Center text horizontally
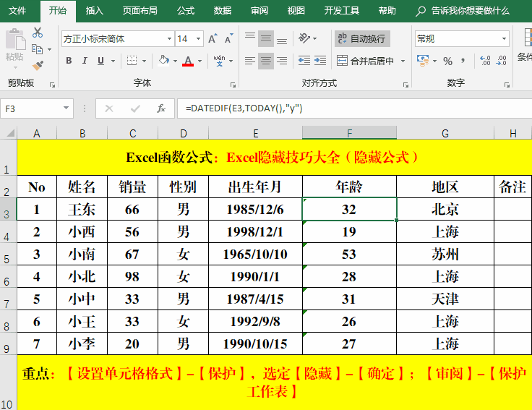The height and width of the screenshot is (410, 532). [266, 61]
